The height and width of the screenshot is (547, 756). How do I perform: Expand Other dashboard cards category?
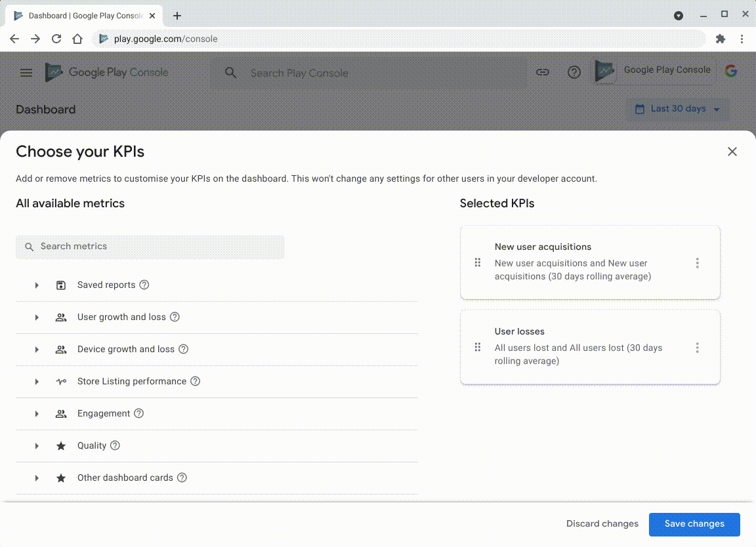(37, 478)
